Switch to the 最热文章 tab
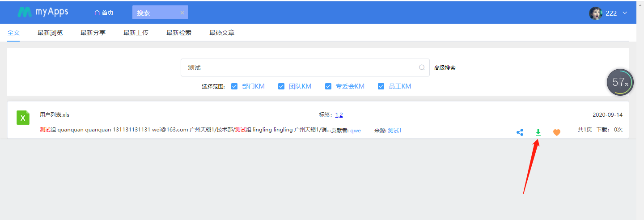The height and width of the screenshot is (220, 644). click(x=222, y=33)
